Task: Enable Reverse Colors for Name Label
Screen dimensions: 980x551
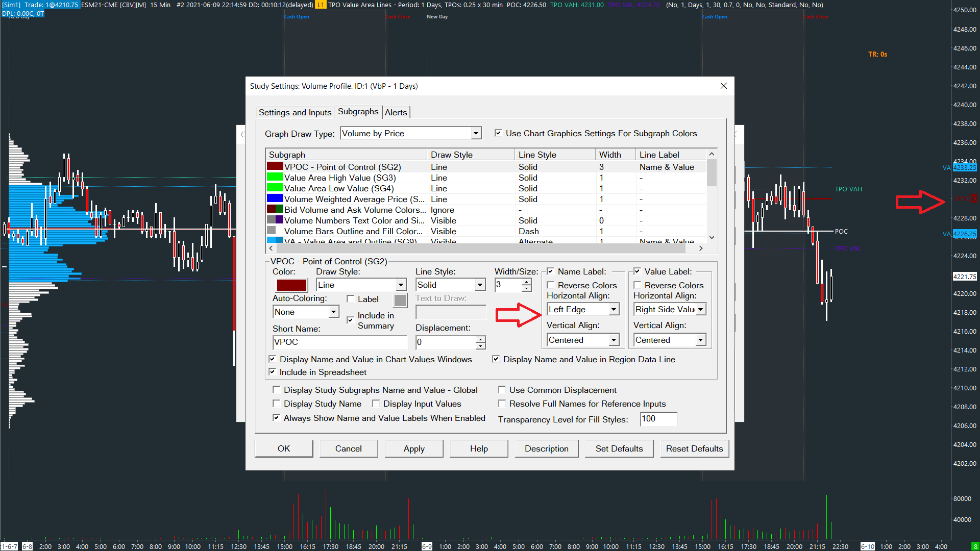Action: coord(551,285)
